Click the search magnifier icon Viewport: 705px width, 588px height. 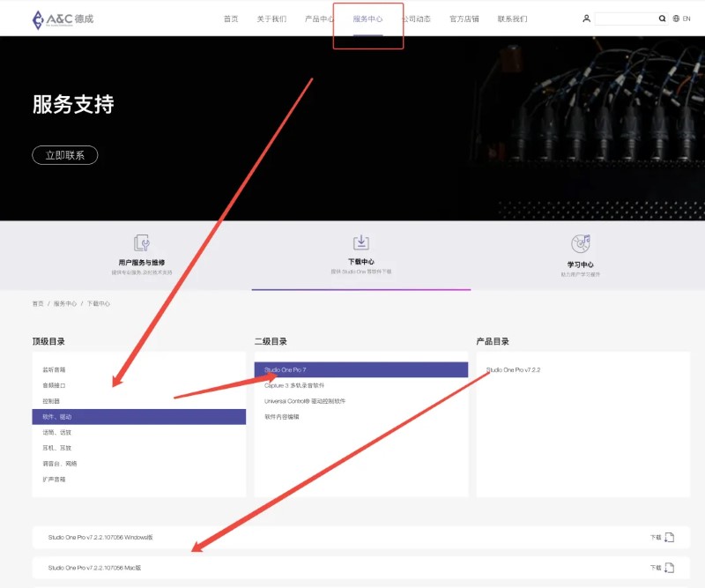(662, 19)
